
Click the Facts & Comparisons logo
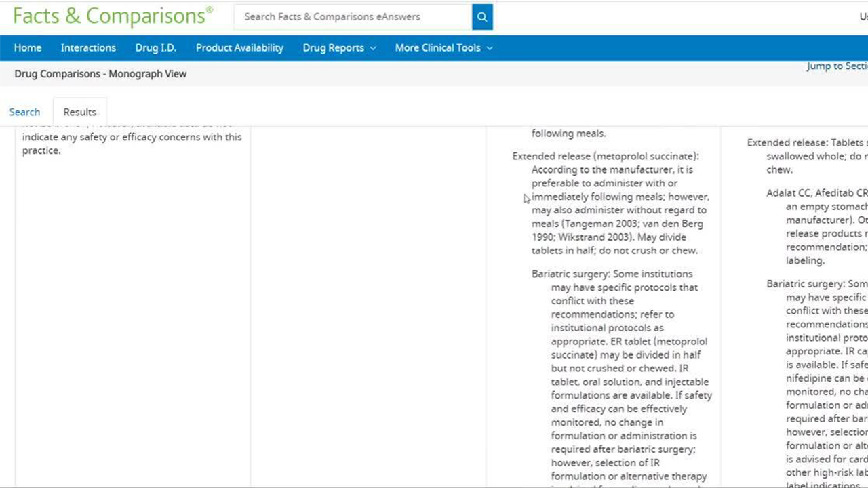click(113, 16)
